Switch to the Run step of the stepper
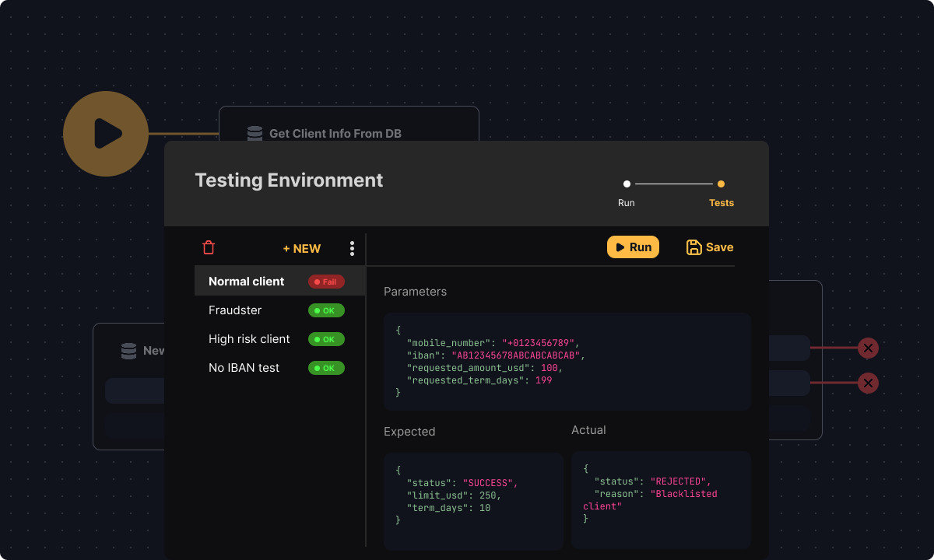 (x=627, y=184)
